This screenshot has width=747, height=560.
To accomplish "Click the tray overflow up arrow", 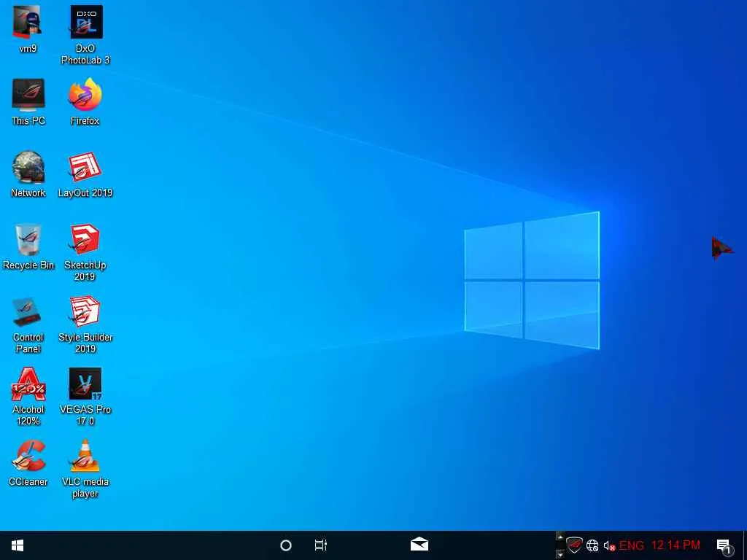I will (560, 537).
